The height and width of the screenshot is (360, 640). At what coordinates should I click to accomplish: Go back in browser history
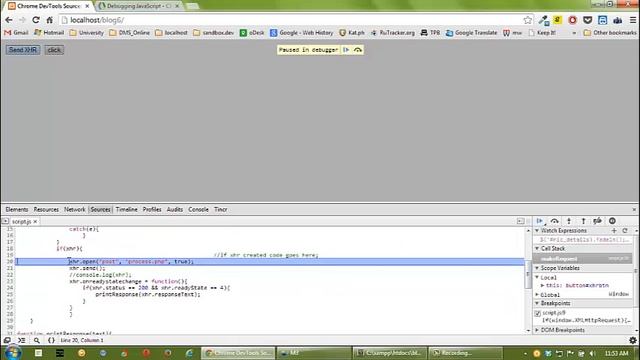point(9,20)
